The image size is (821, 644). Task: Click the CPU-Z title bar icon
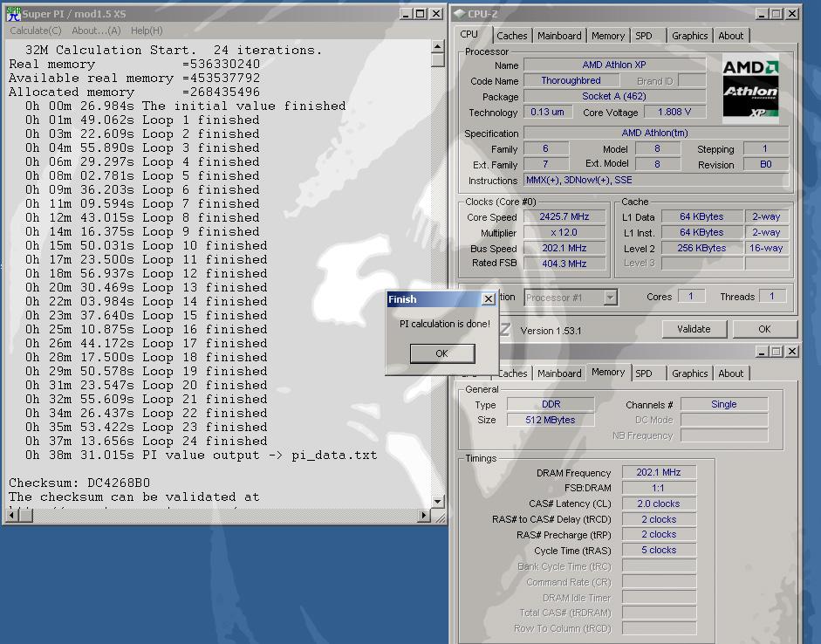(459, 14)
